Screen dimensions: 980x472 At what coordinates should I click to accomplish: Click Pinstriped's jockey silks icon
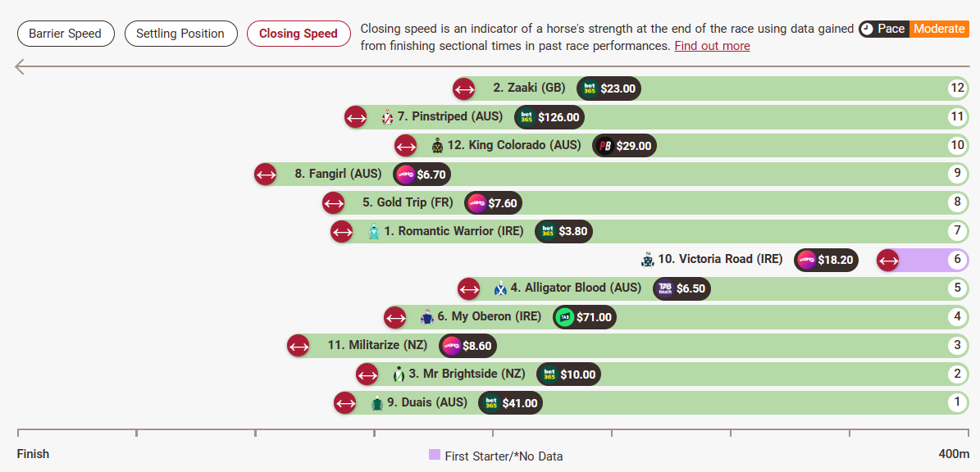(x=388, y=117)
